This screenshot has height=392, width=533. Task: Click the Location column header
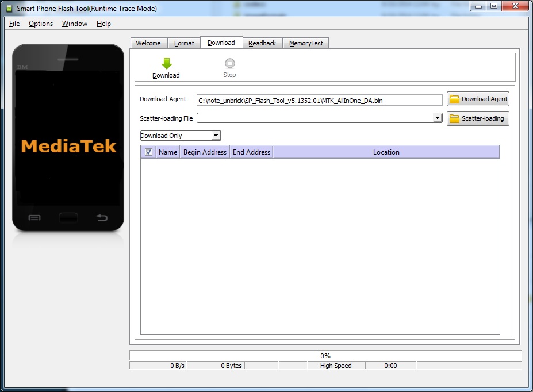point(386,152)
